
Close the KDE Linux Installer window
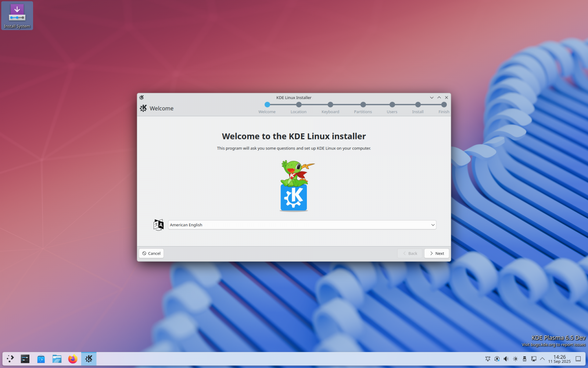(447, 98)
